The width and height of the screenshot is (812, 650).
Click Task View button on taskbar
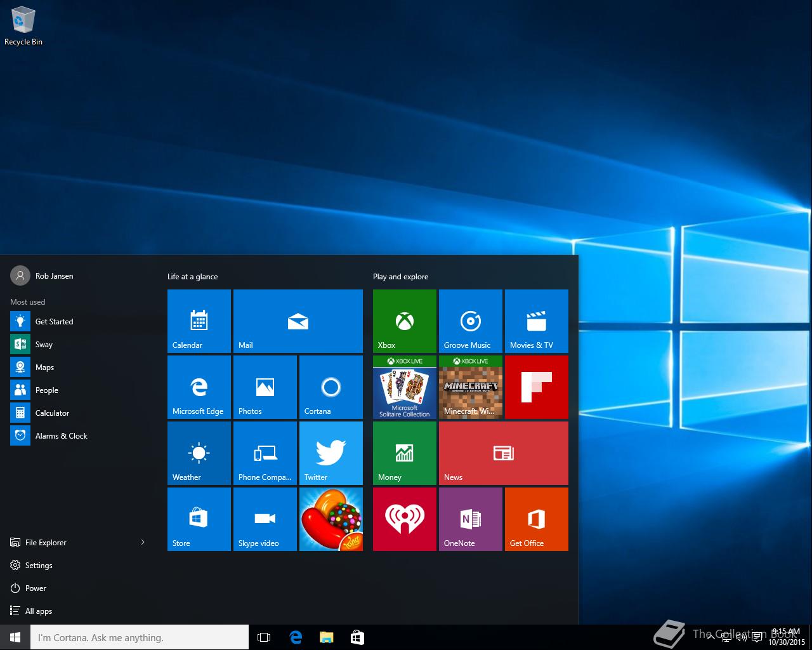point(264,637)
